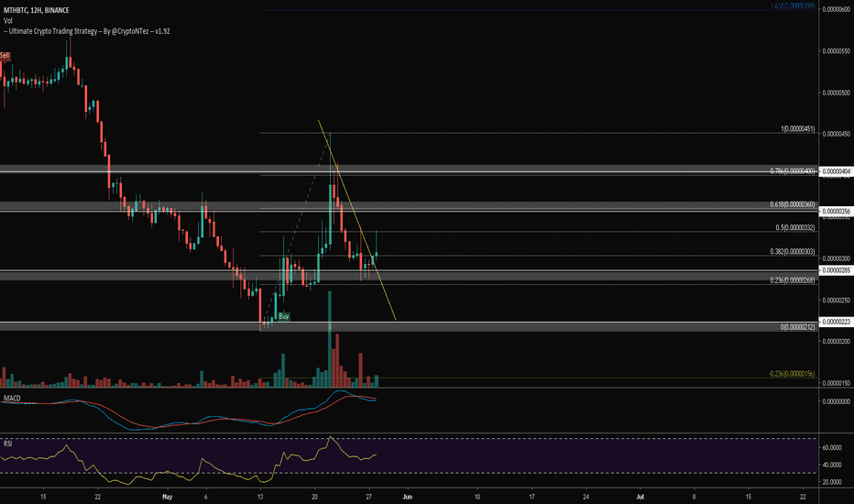Click the RSI 40.0000 axis value
Image resolution: width=854 pixels, height=504 pixels.
[x=832, y=465]
